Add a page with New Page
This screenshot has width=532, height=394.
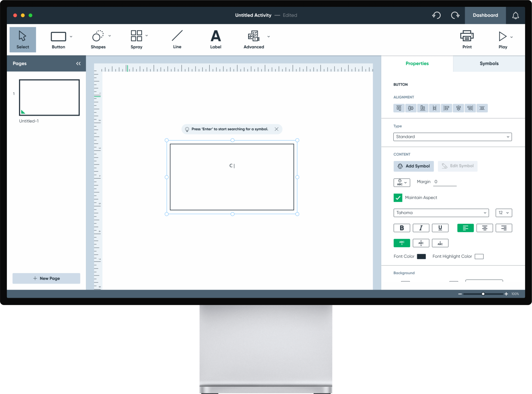(46, 278)
